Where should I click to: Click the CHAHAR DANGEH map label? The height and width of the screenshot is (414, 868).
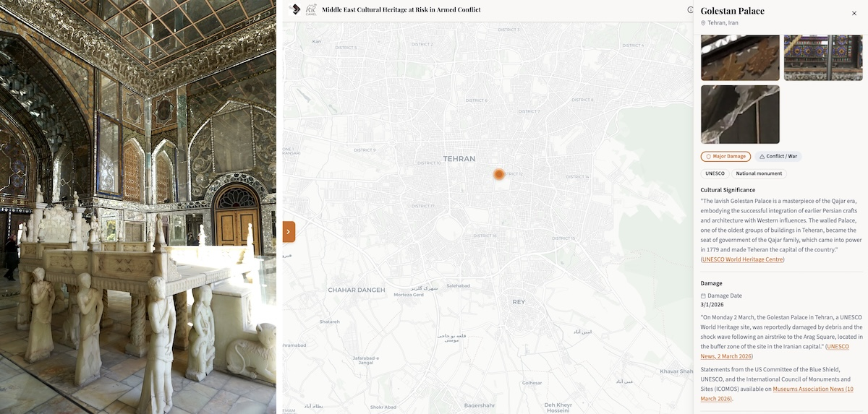tap(357, 290)
